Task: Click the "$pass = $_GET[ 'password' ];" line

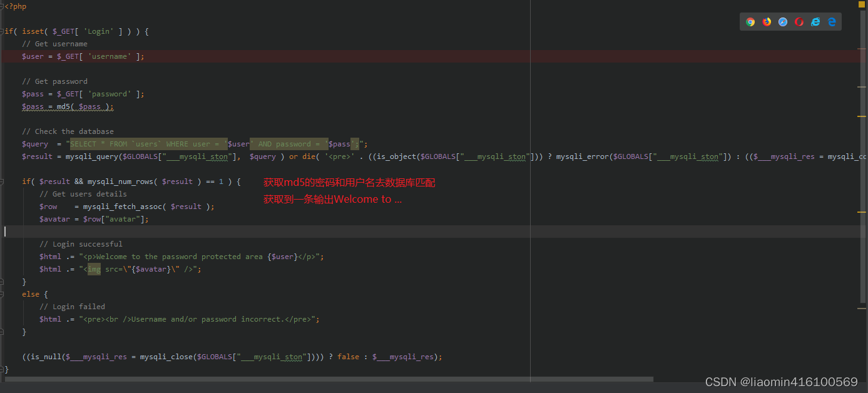Action: pyautogui.click(x=83, y=94)
